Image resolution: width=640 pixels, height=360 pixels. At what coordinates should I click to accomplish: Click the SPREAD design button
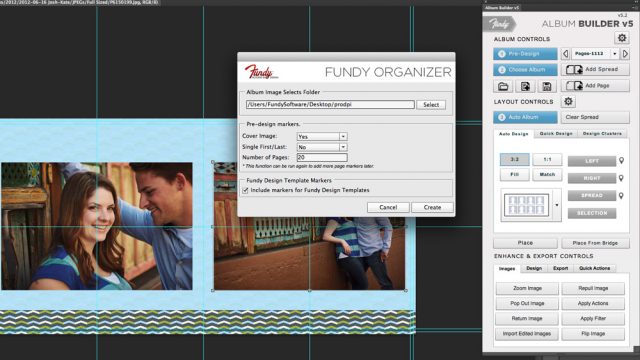tap(592, 196)
